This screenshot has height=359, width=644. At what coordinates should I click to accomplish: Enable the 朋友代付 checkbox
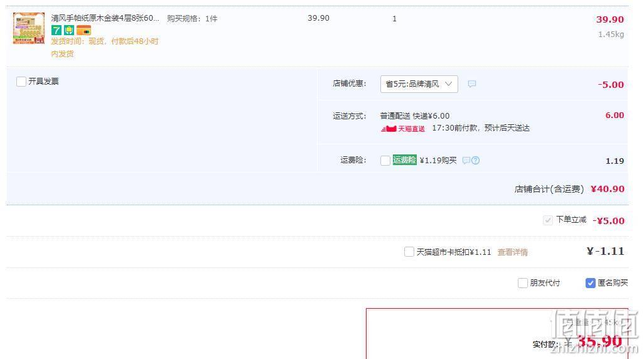pos(522,282)
